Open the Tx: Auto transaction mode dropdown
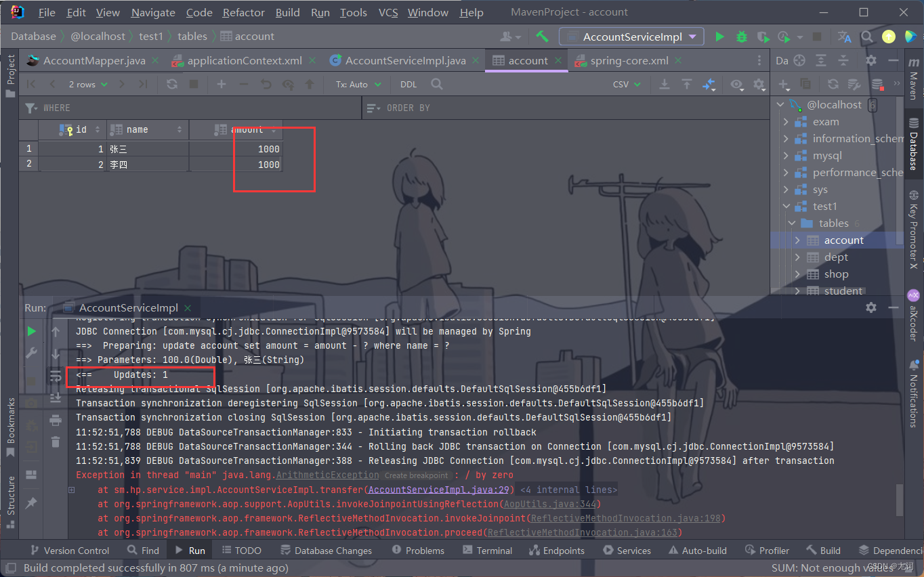Screen dimensions: 924x577 tap(358, 84)
